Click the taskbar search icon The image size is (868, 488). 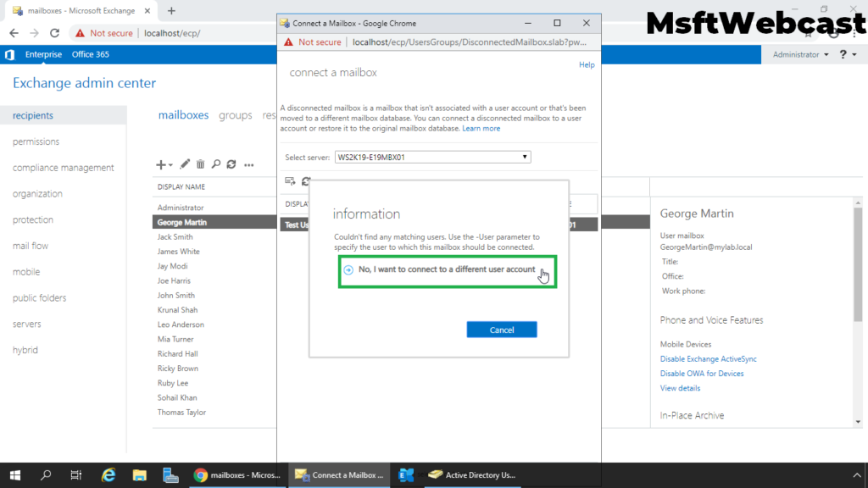[x=46, y=474]
